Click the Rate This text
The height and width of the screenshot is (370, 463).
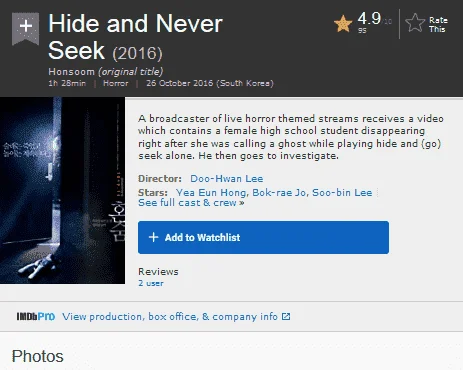click(438, 25)
